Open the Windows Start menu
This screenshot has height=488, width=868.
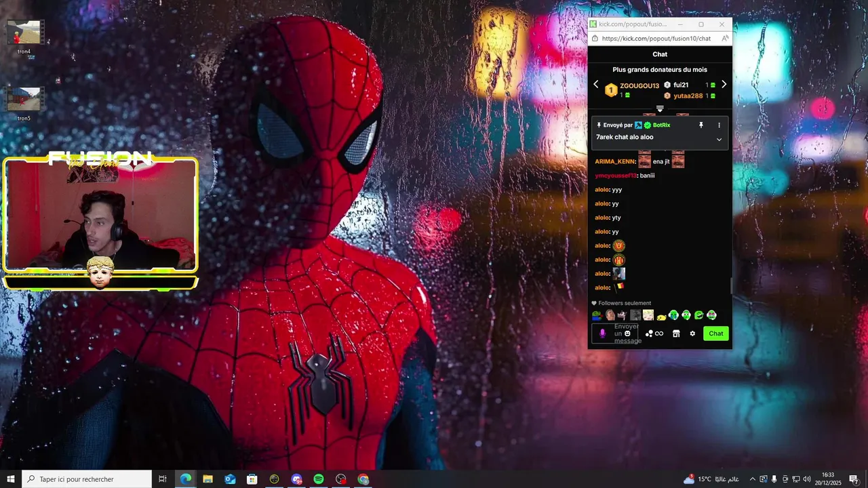11,479
